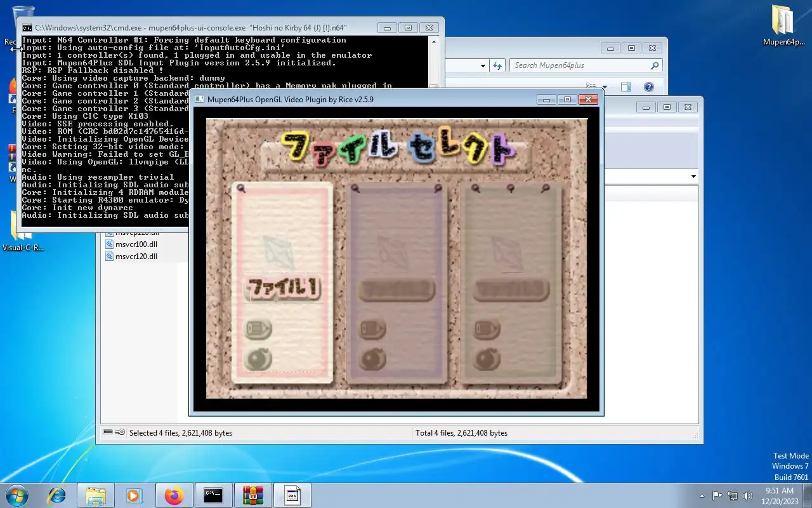Maximize the rear WinRAR window
Screen dimensions: 812x508
coord(667,107)
